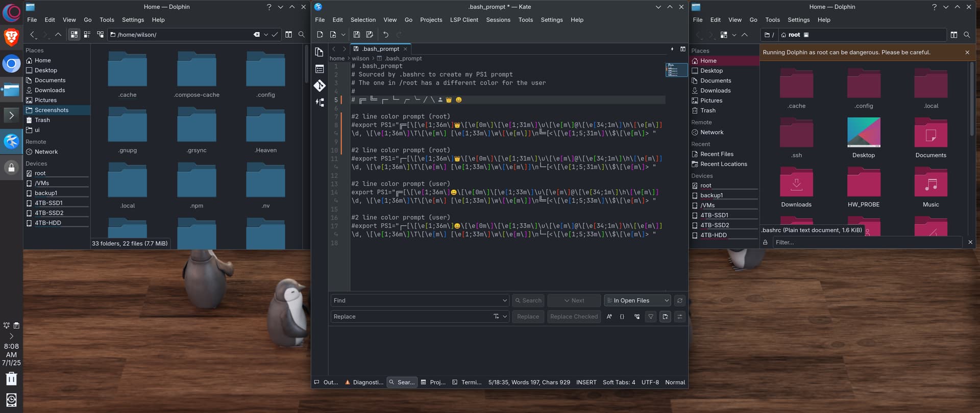Screen dimensions: 980x413
Task: Click Kate's Open file toolbar icon
Action: (333, 35)
